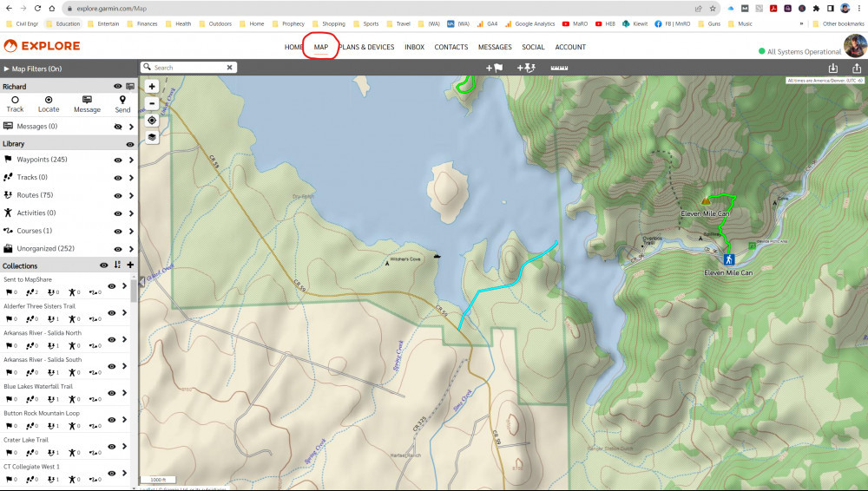Image resolution: width=868 pixels, height=491 pixels.
Task: Toggle Courses visibility
Action: click(x=117, y=231)
